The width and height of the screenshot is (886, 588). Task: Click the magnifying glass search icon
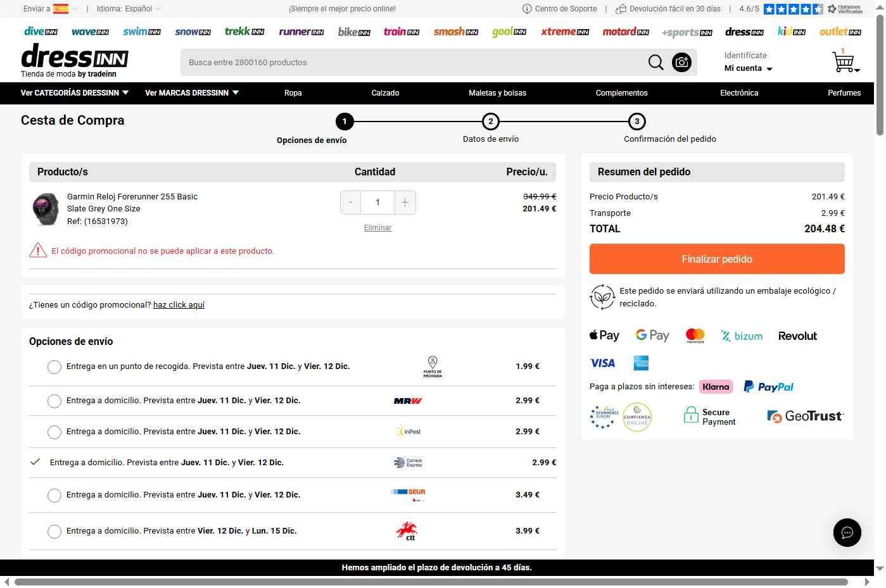point(656,63)
